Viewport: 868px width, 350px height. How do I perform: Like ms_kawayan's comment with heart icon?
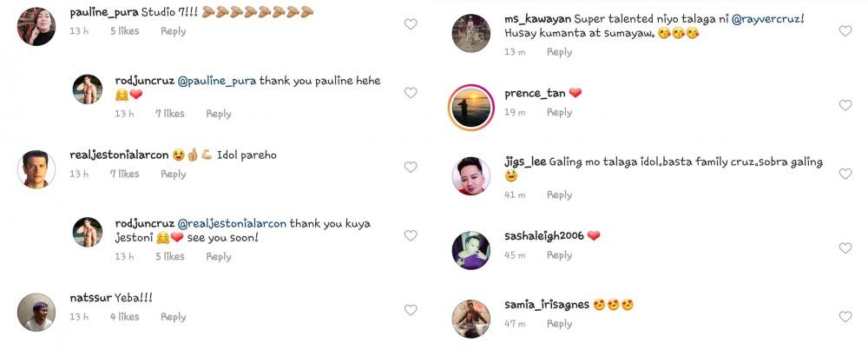[x=845, y=31]
